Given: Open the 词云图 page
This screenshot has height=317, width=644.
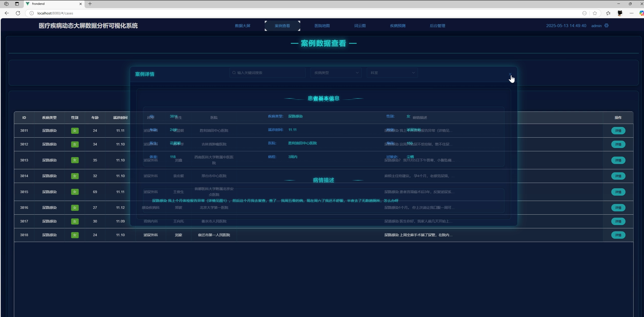Looking at the screenshot, I should 360,26.
